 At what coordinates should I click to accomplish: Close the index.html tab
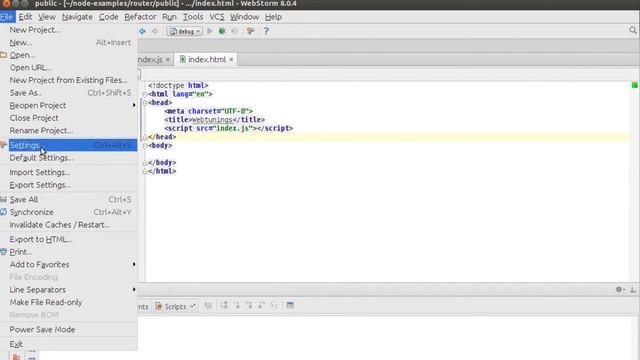coord(231,60)
